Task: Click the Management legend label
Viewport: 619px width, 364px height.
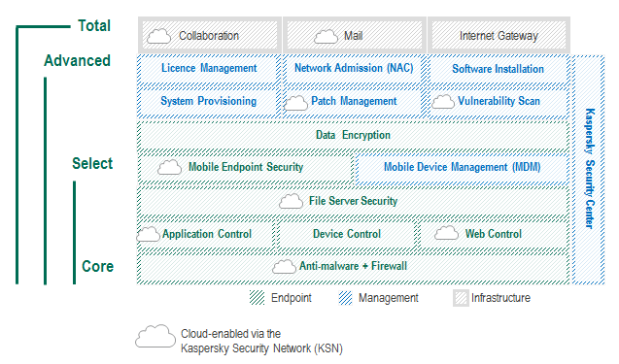Action: 388,298
